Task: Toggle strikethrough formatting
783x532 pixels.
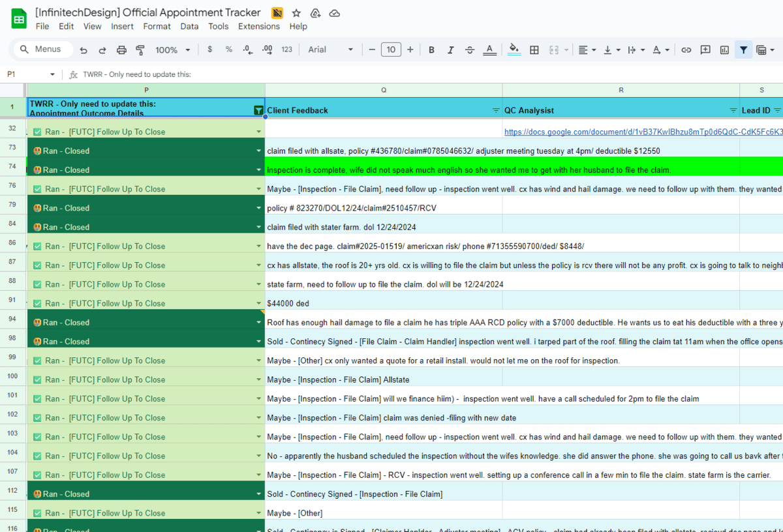Action: pyautogui.click(x=470, y=50)
